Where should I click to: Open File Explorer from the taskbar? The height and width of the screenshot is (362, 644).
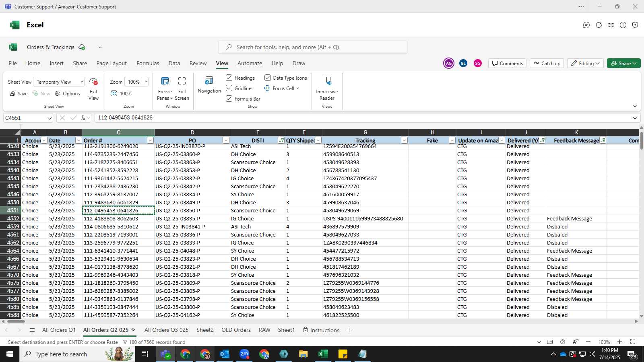(x=303, y=354)
